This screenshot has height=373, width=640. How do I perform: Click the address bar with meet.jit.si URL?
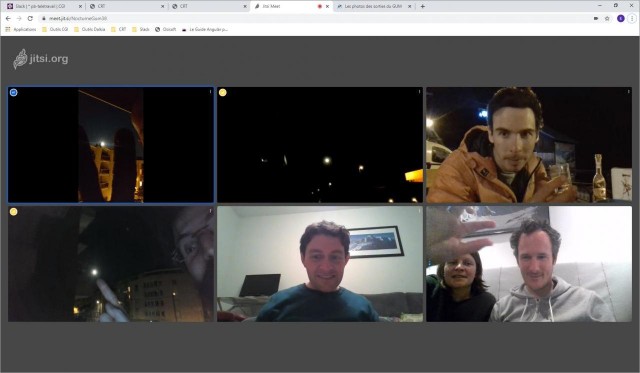point(314,18)
